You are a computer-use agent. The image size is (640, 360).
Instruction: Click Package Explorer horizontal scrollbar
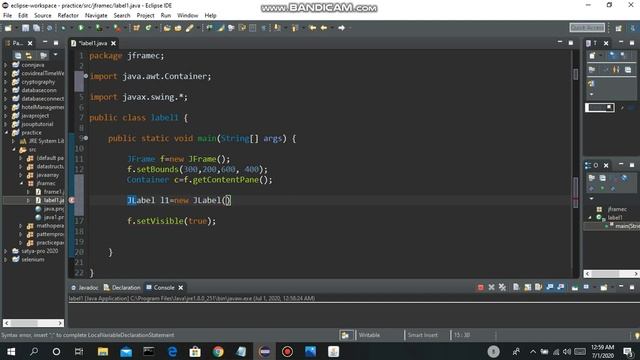pos(33,323)
